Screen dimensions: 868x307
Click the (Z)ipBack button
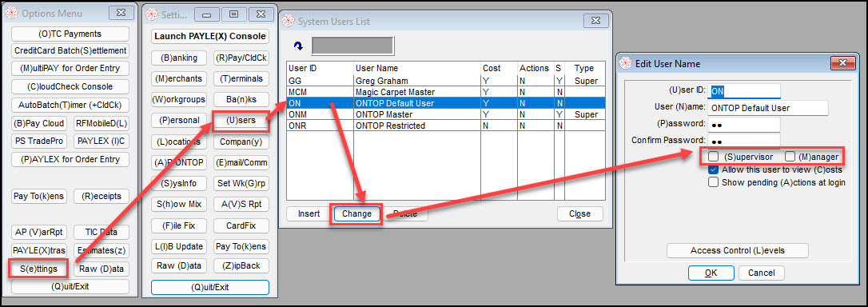pyautogui.click(x=241, y=265)
